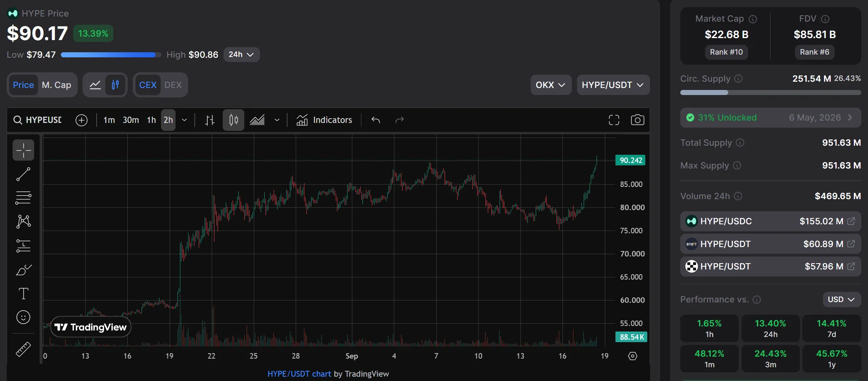Select the trend line drawing tool

coord(24,174)
